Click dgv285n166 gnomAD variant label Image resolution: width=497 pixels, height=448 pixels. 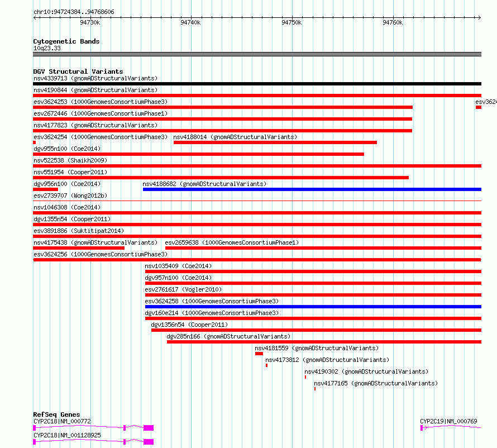click(228, 336)
